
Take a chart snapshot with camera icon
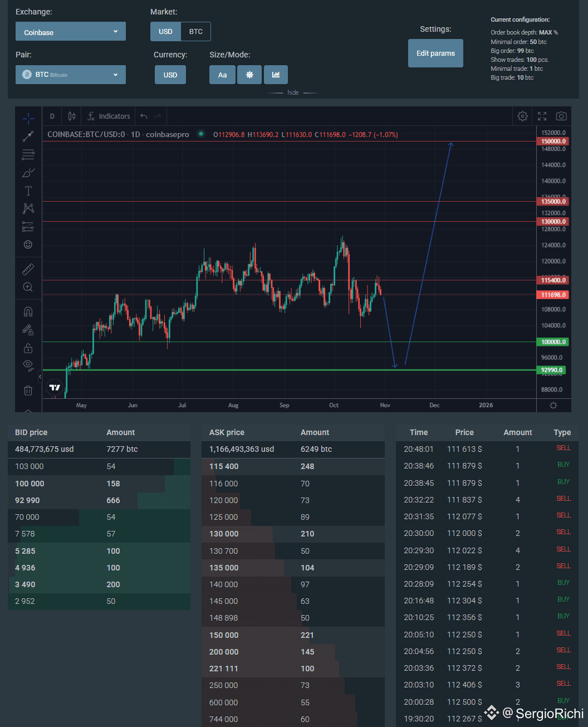pyautogui.click(x=561, y=116)
